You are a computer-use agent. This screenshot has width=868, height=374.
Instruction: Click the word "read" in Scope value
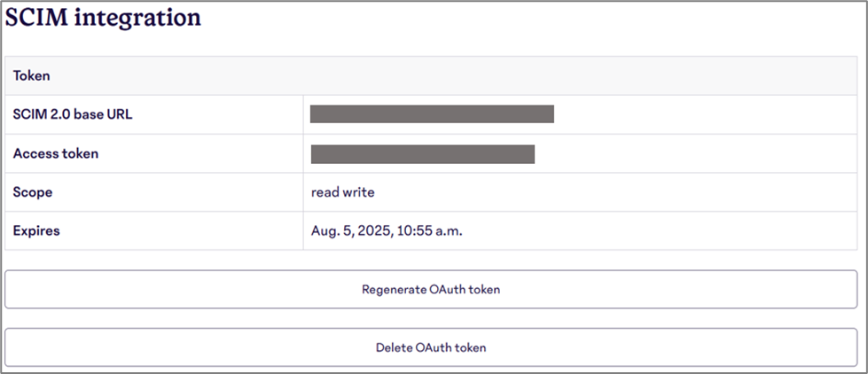[325, 191]
